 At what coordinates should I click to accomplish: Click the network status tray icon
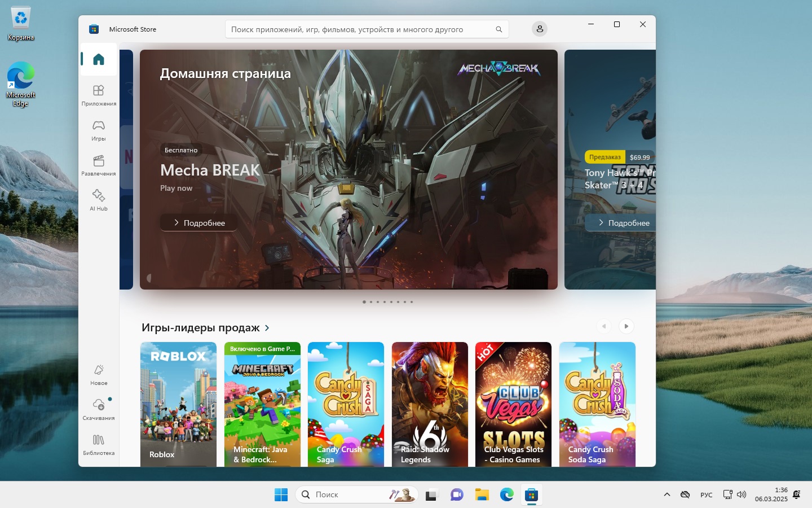(727, 494)
